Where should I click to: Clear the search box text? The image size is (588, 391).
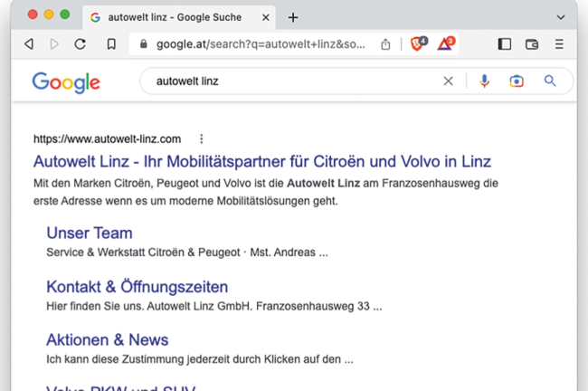pos(448,81)
